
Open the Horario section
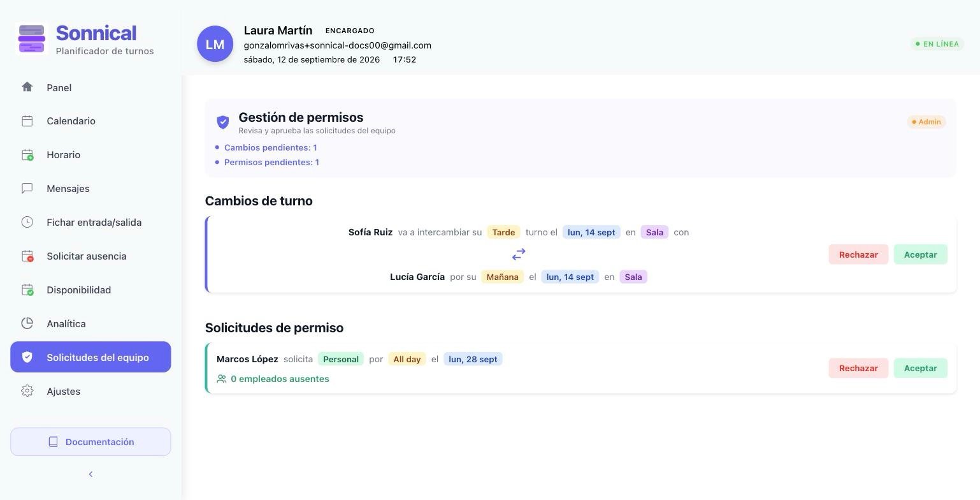(x=90, y=155)
